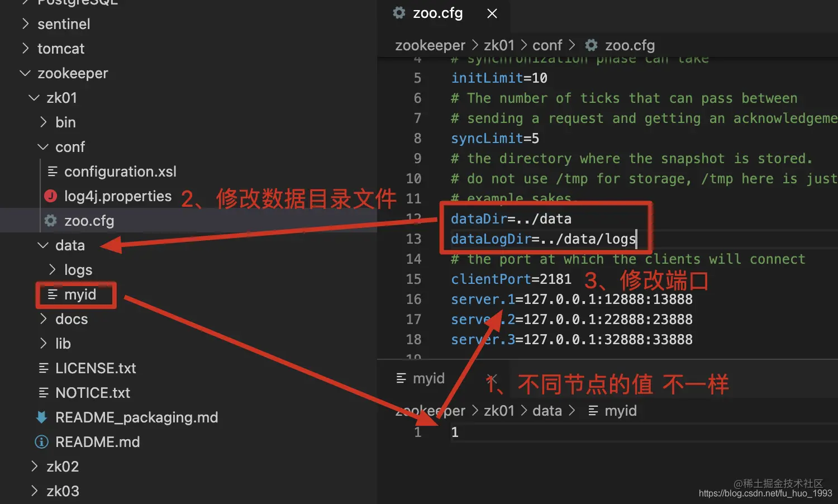The width and height of the screenshot is (838, 504).
Task: Click the zoo.cfg gear icon in explorer
Action: [51, 221]
